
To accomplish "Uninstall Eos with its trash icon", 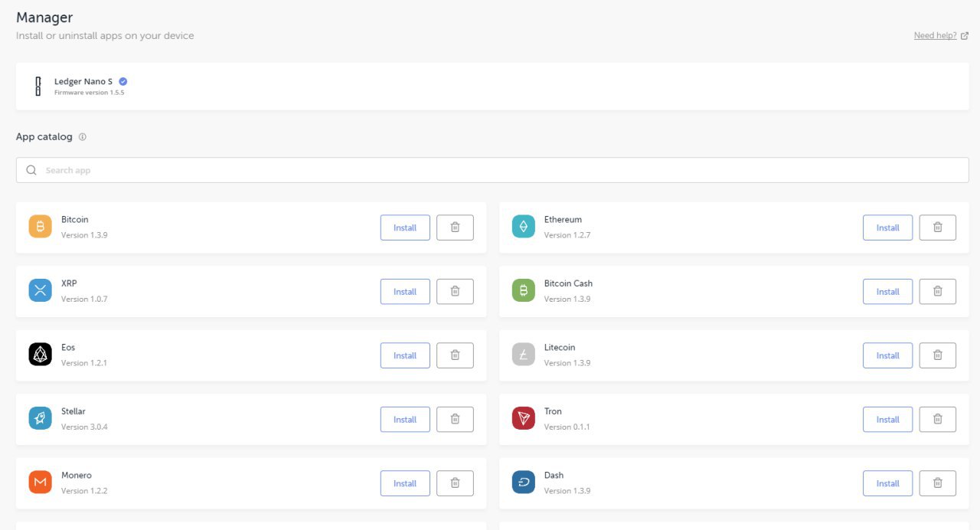I will point(455,355).
